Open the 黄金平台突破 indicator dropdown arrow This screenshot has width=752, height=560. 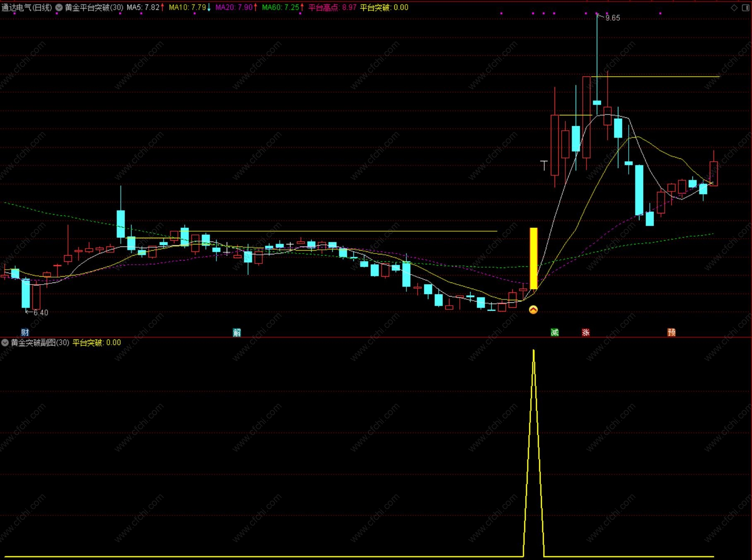59,7
